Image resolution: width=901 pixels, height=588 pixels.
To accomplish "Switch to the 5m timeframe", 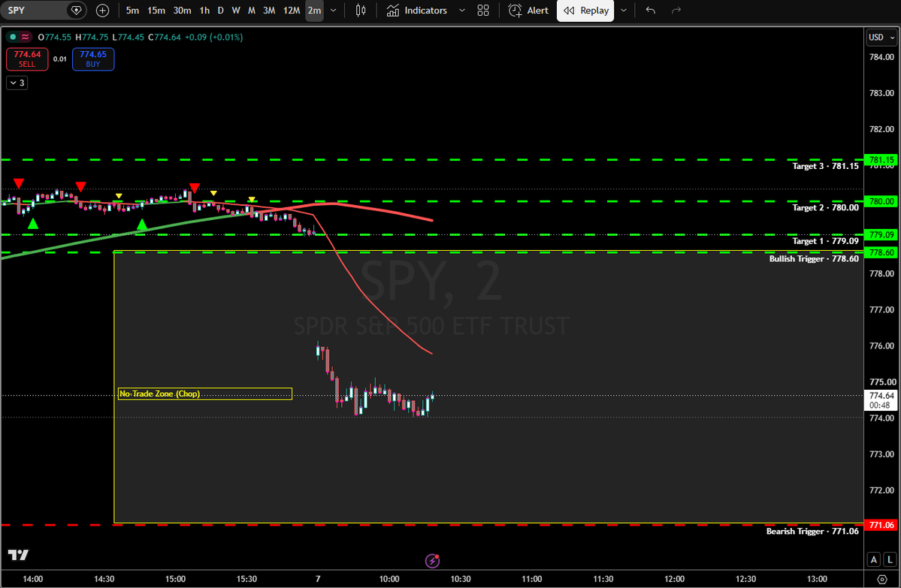I will [x=132, y=11].
